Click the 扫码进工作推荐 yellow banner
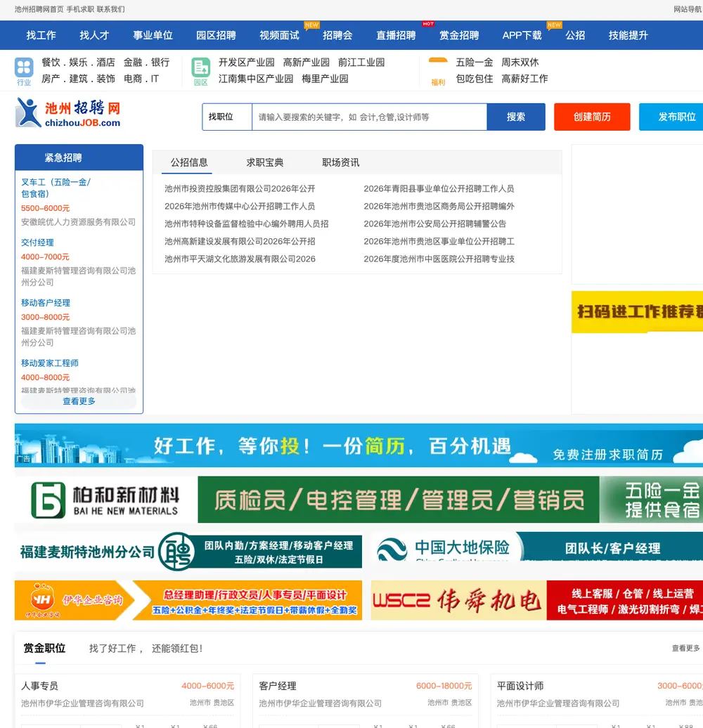 point(637,312)
